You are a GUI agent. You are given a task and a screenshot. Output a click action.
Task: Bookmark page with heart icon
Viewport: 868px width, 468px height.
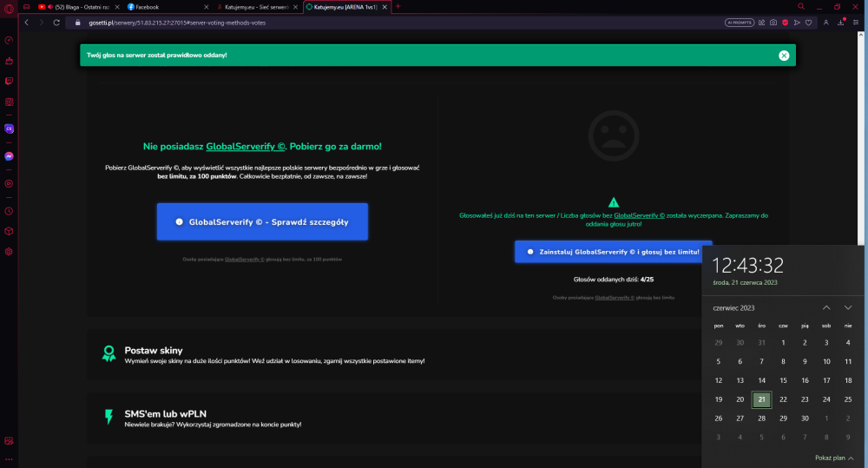click(x=808, y=23)
